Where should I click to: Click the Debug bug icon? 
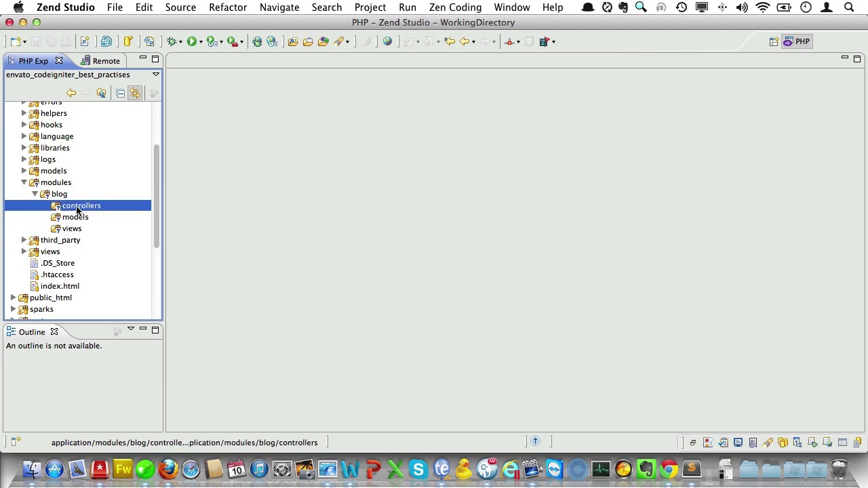click(172, 41)
